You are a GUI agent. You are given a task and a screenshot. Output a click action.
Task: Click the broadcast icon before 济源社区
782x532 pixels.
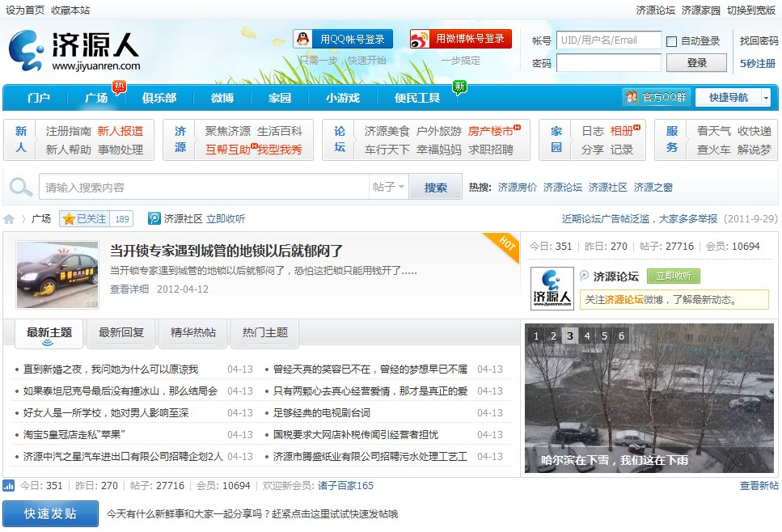point(153,218)
